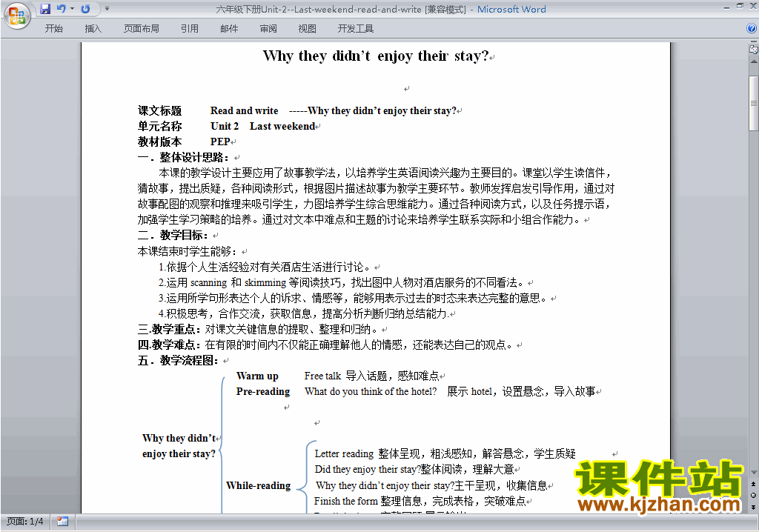The height and width of the screenshot is (532, 759).
Task: Open the 插入 ribbon tab
Action: (x=93, y=29)
